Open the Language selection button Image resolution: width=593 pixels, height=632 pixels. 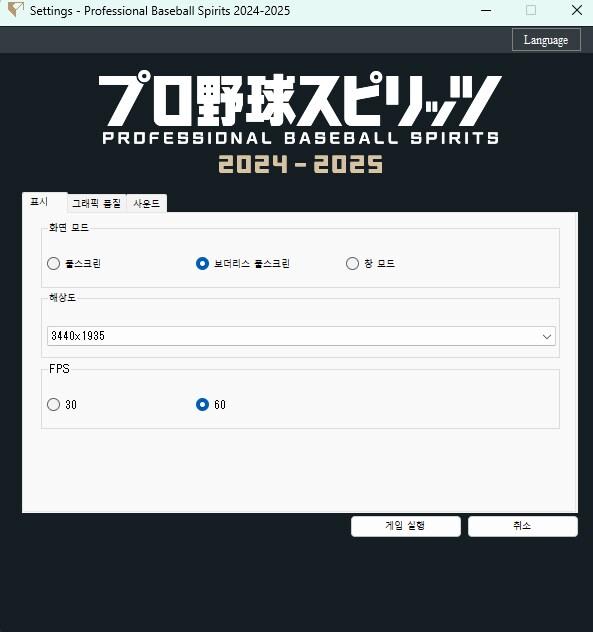546,40
